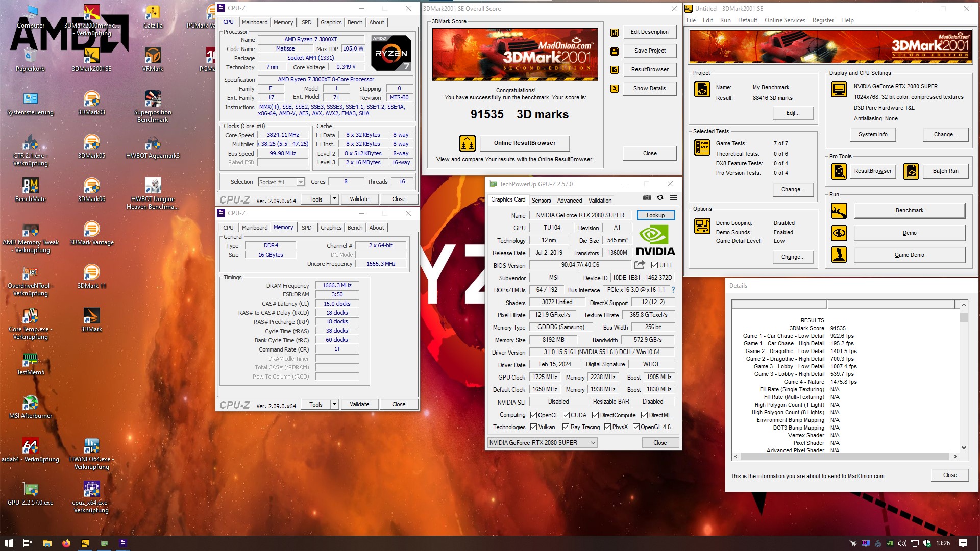Image resolution: width=980 pixels, height=551 pixels.
Task: Click the GPU Name field in GPU-Z
Action: click(580, 215)
